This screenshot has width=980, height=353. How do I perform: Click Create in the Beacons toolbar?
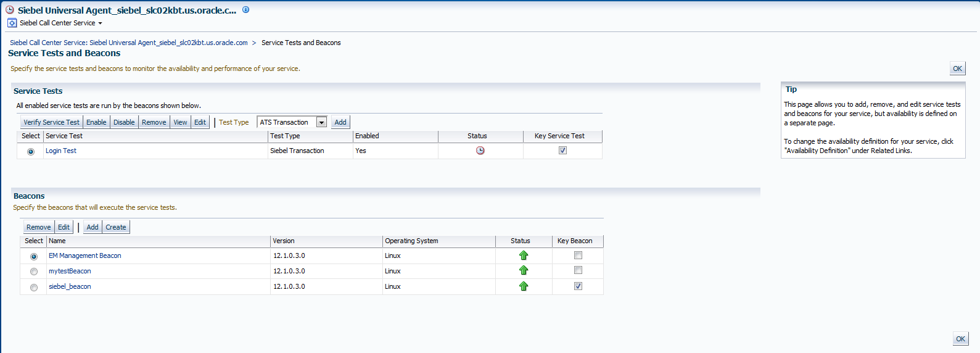coord(116,227)
